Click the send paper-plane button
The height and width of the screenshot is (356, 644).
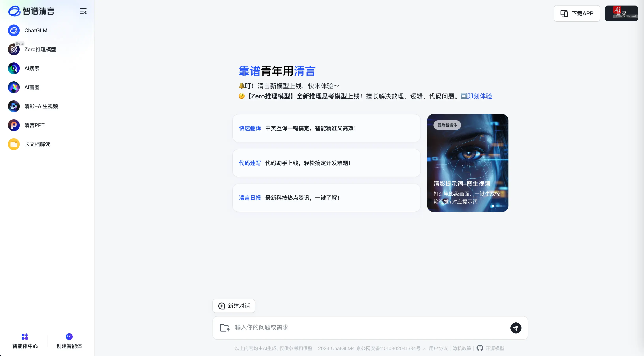coord(516,328)
